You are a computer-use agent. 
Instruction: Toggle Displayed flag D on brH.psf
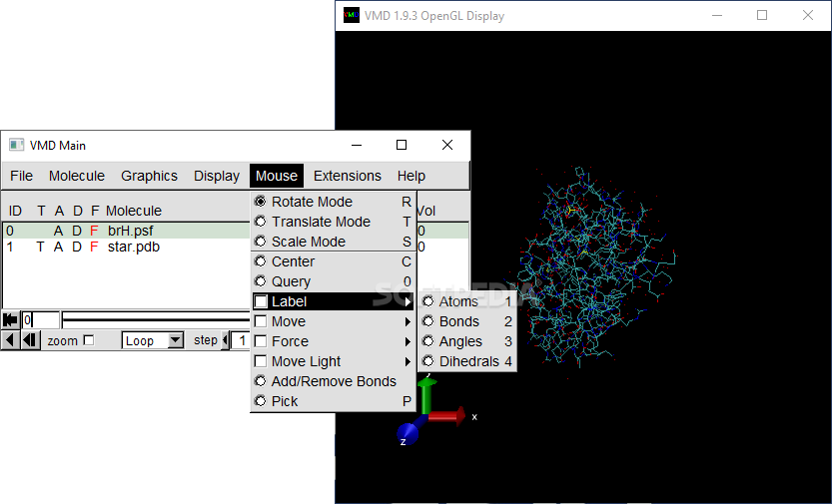click(x=77, y=231)
